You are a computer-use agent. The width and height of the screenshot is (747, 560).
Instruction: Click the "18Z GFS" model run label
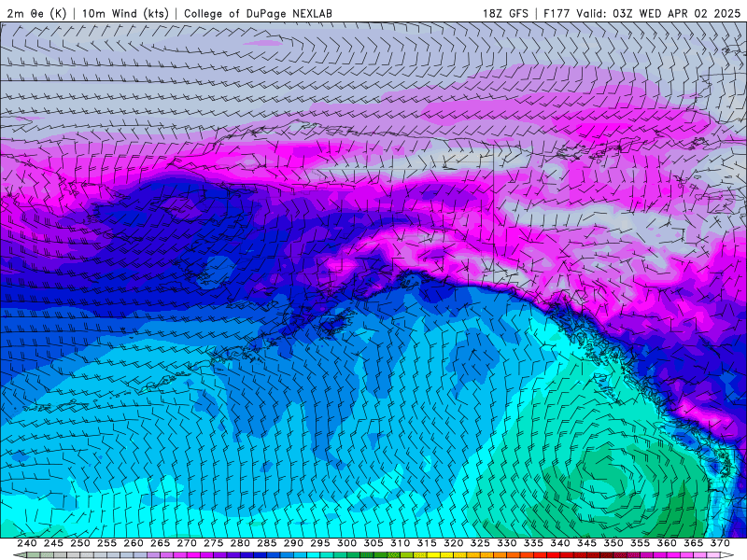(x=505, y=13)
